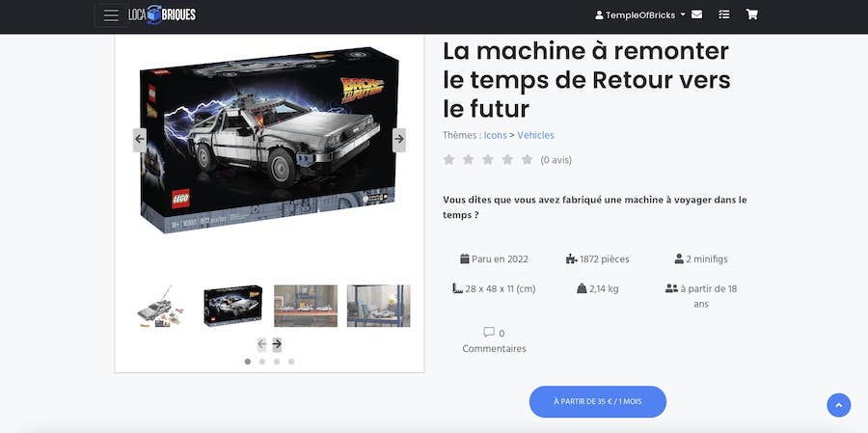Select the thumbnail of the boxed DeLorean
Image resolution: width=868 pixels, height=433 pixels.
pos(233,306)
